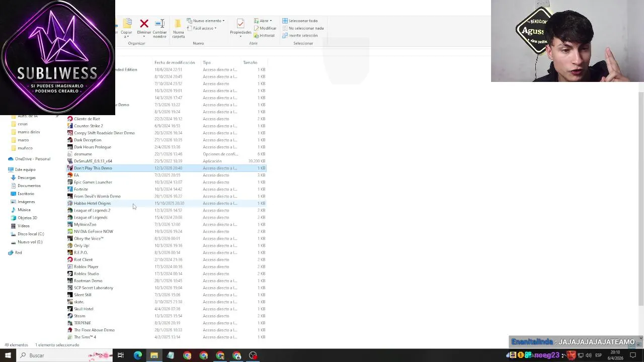Launch Microsoft Edge from taskbar
The height and width of the screenshot is (362, 644).
click(x=137, y=355)
